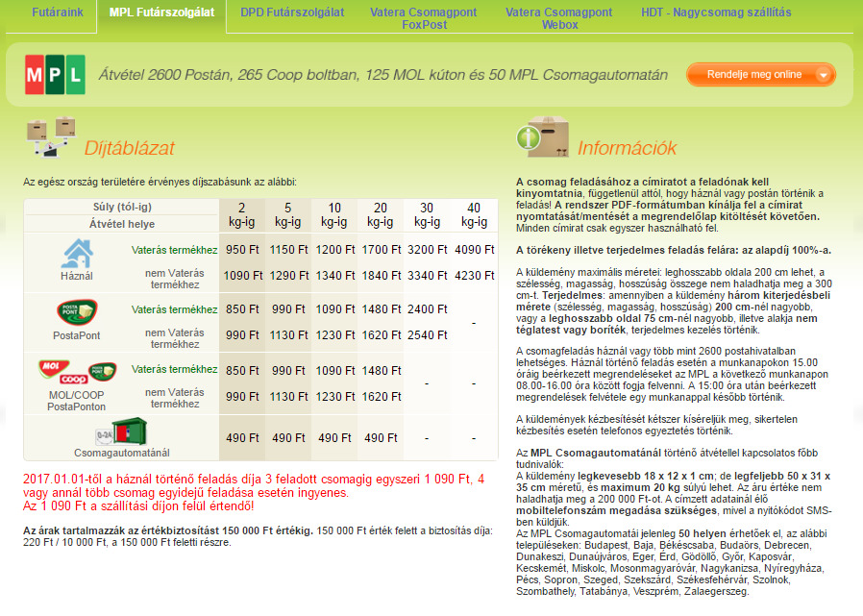
Task: Click the Információk box info icon
Action: click(x=543, y=136)
